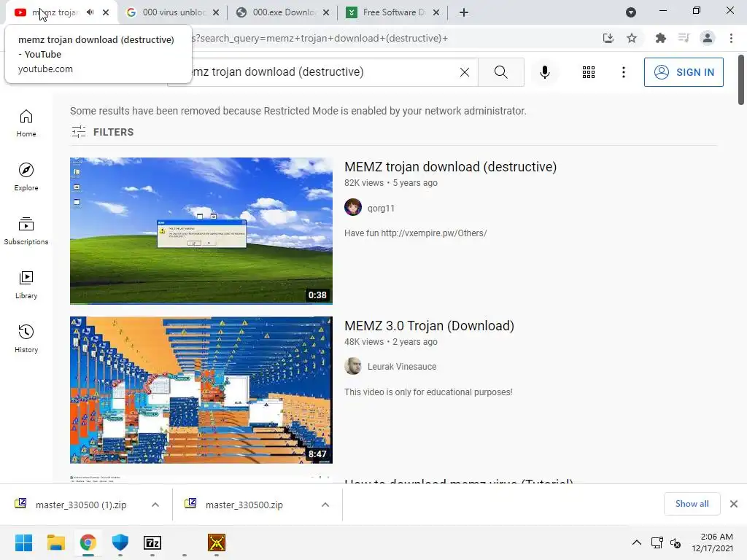Switch to the 'Free Software D' tab
747x560 pixels.
392,12
